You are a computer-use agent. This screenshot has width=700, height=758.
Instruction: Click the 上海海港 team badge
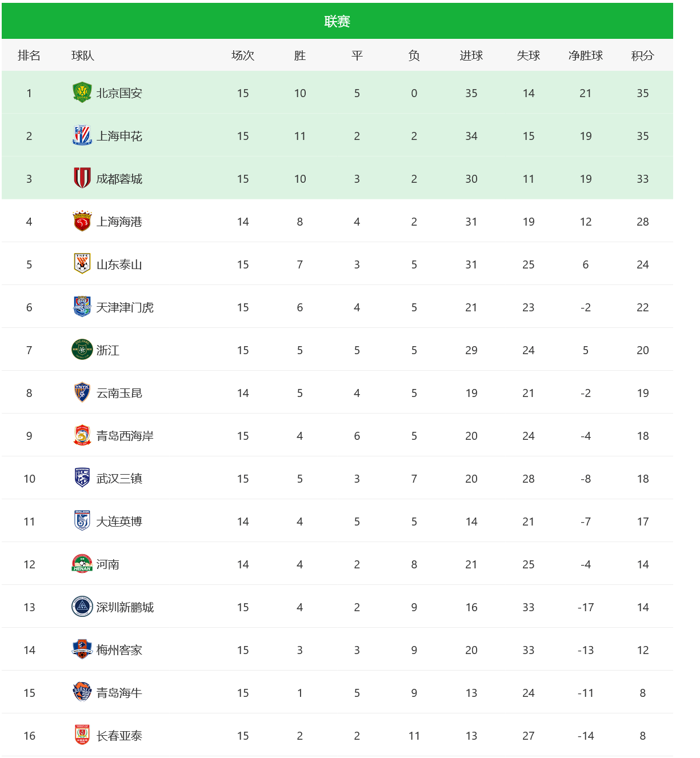(x=82, y=221)
